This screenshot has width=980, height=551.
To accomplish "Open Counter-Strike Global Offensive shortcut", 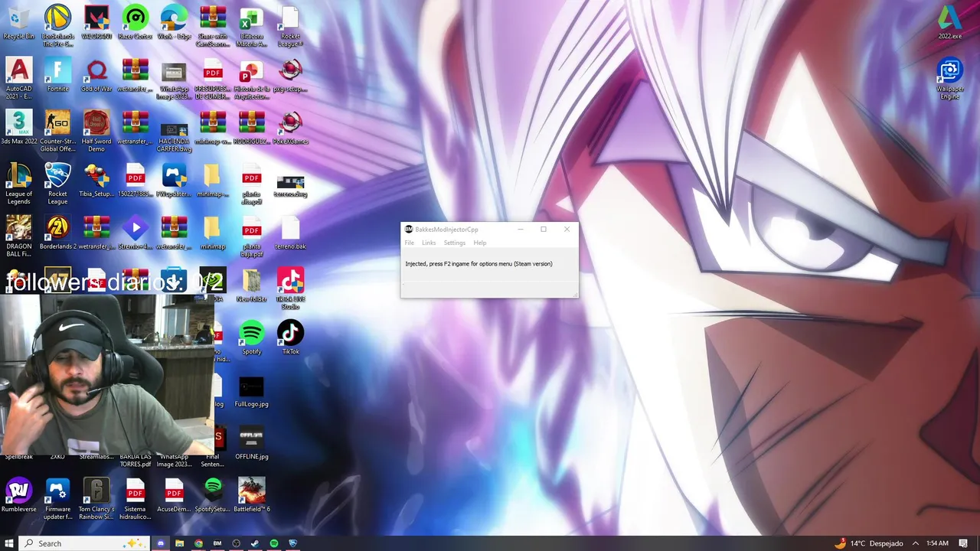I will [x=57, y=130].
